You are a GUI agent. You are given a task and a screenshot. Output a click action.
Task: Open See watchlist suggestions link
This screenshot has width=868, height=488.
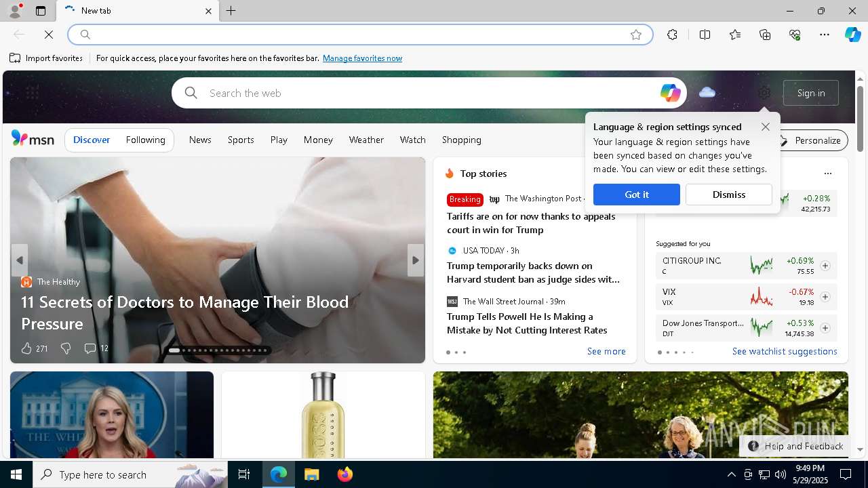coord(785,351)
